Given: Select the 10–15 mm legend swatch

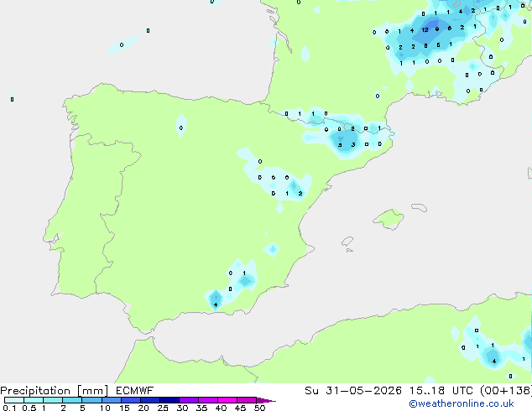Looking at the screenshot, I should (111, 400).
